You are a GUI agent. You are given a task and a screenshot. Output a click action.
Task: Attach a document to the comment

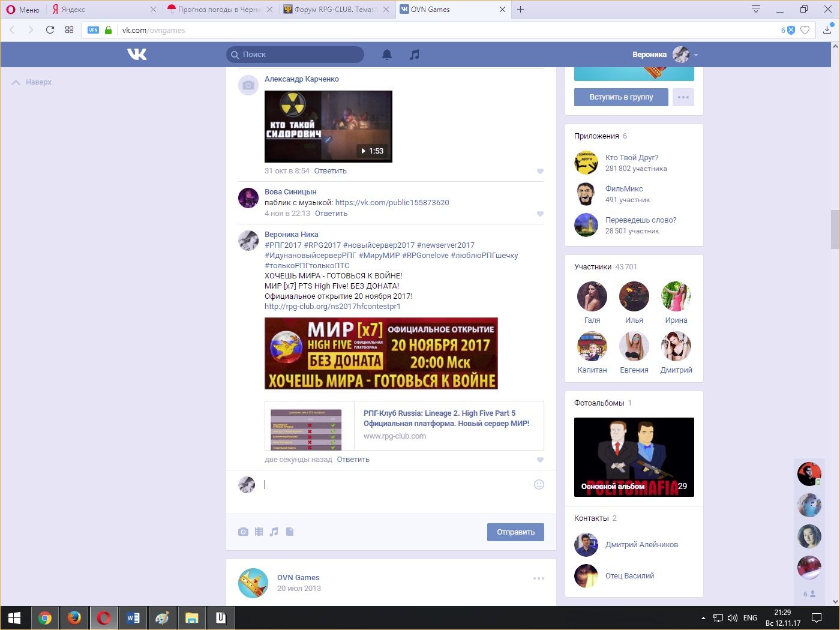[290, 532]
